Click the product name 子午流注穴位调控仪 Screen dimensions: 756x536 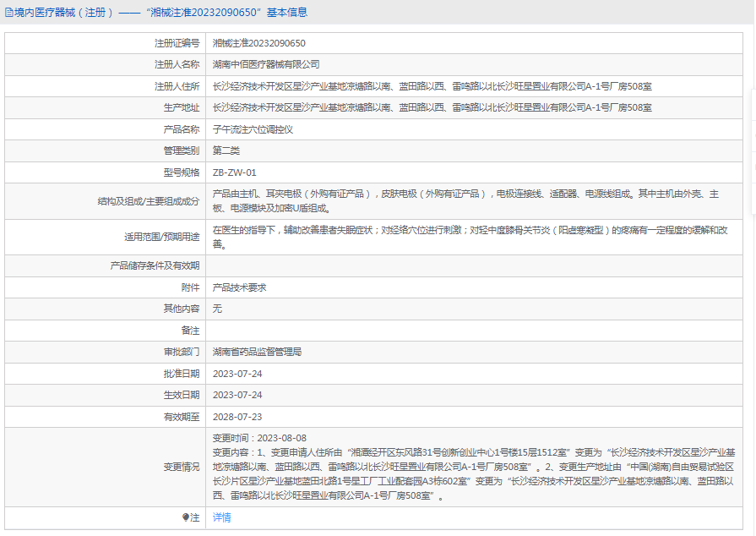click(253, 129)
